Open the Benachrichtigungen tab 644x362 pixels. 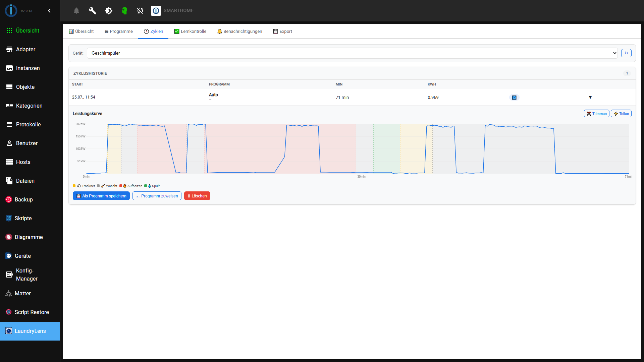pyautogui.click(x=239, y=31)
